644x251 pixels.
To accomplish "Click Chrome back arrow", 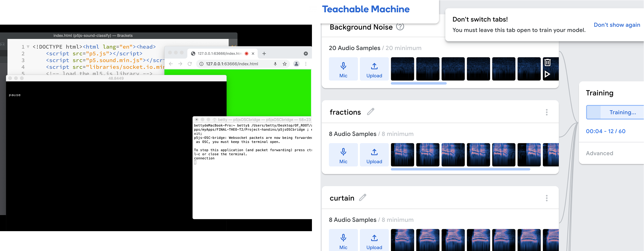I will 171,64.
